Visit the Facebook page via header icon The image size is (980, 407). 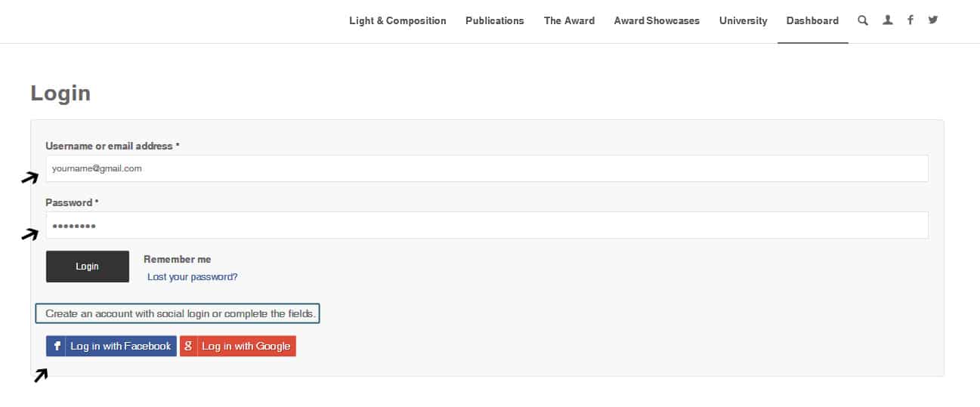pyautogui.click(x=910, y=21)
